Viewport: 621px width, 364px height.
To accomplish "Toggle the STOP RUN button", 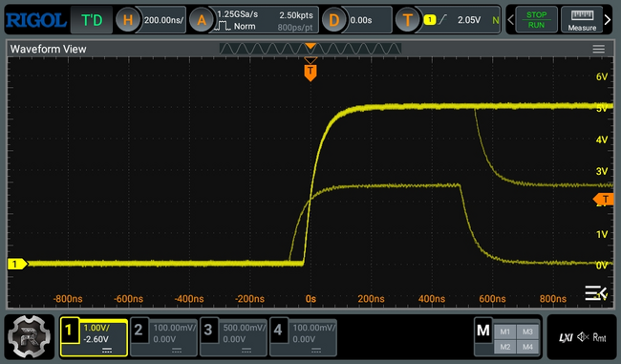I will coord(536,20).
